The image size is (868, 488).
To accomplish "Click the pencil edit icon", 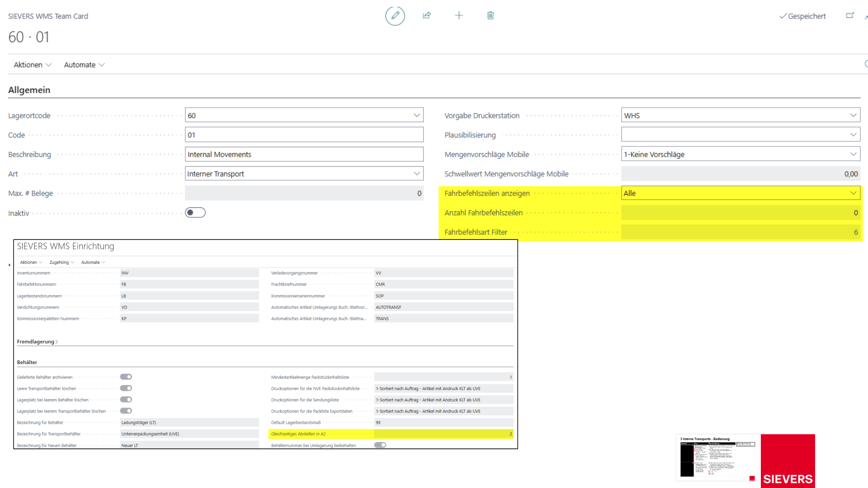I will pyautogui.click(x=395, y=16).
